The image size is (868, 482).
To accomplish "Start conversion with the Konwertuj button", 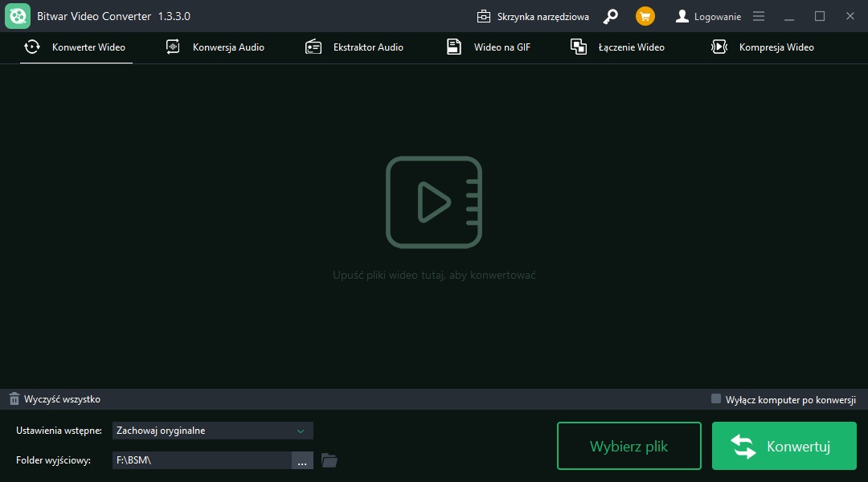I will point(784,447).
